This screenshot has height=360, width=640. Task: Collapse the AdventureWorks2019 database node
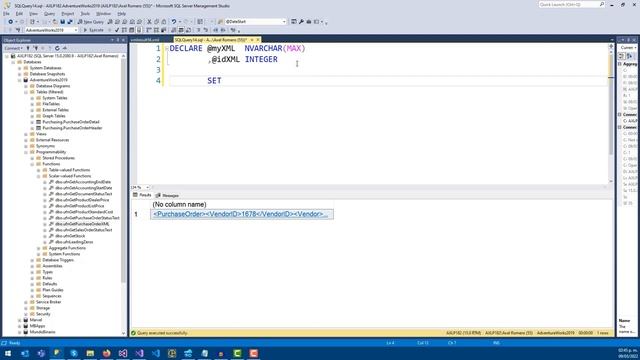20,80
